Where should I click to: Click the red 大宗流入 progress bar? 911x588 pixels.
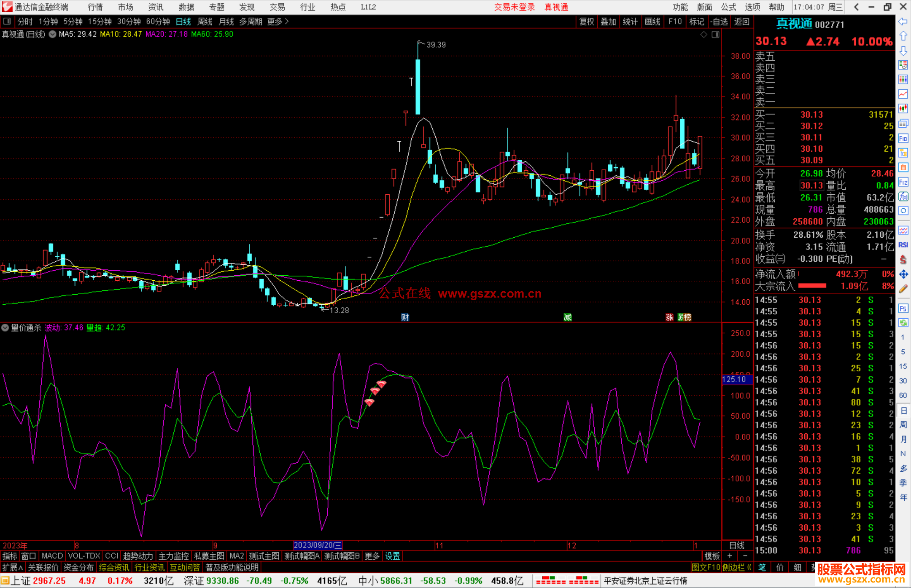[812, 286]
